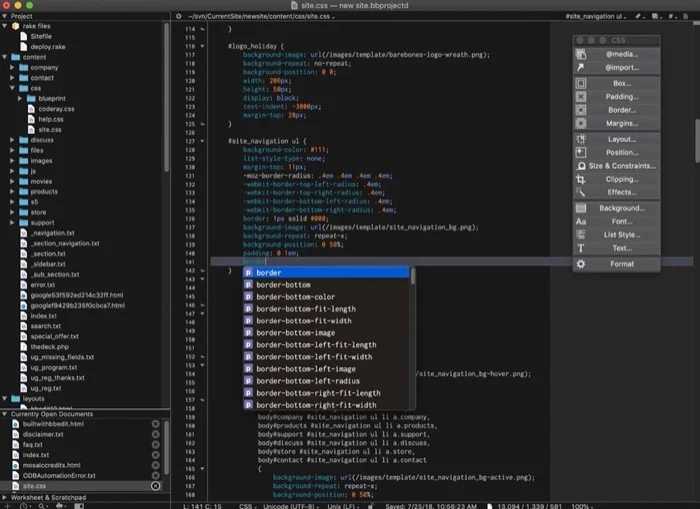700x509 pixels.
Task: Open the Margins... CSS dialog
Action: click(621, 123)
